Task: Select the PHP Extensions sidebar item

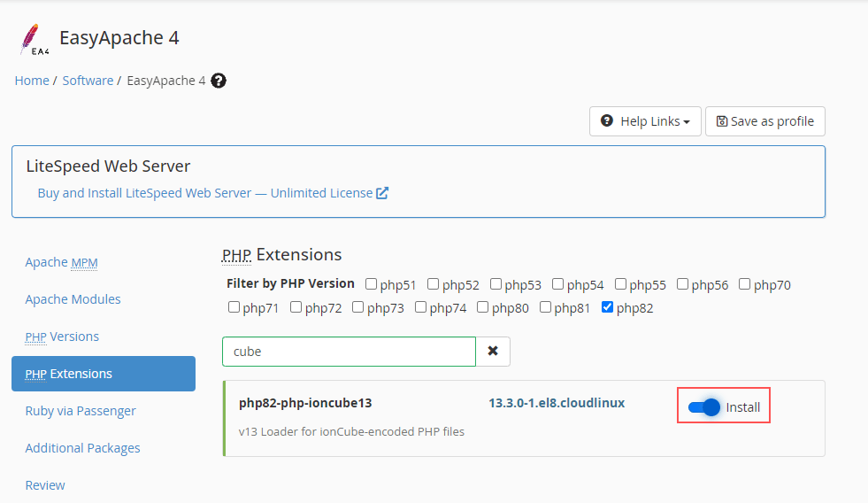Action: click(x=104, y=374)
